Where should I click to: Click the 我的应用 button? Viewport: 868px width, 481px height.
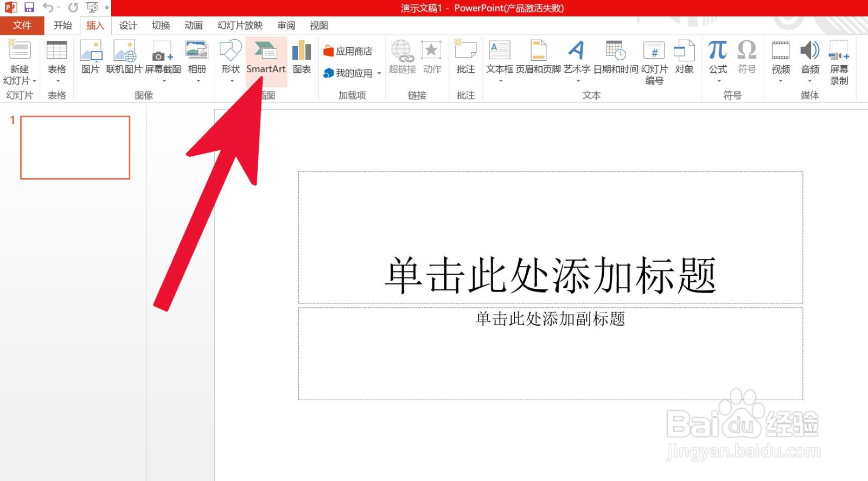pyautogui.click(x=348, y=73)
